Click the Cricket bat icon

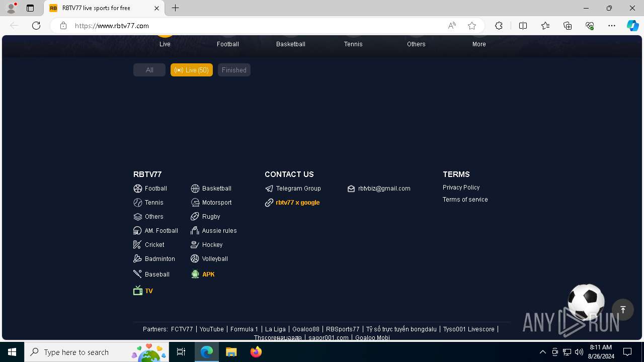pos(138,245)
